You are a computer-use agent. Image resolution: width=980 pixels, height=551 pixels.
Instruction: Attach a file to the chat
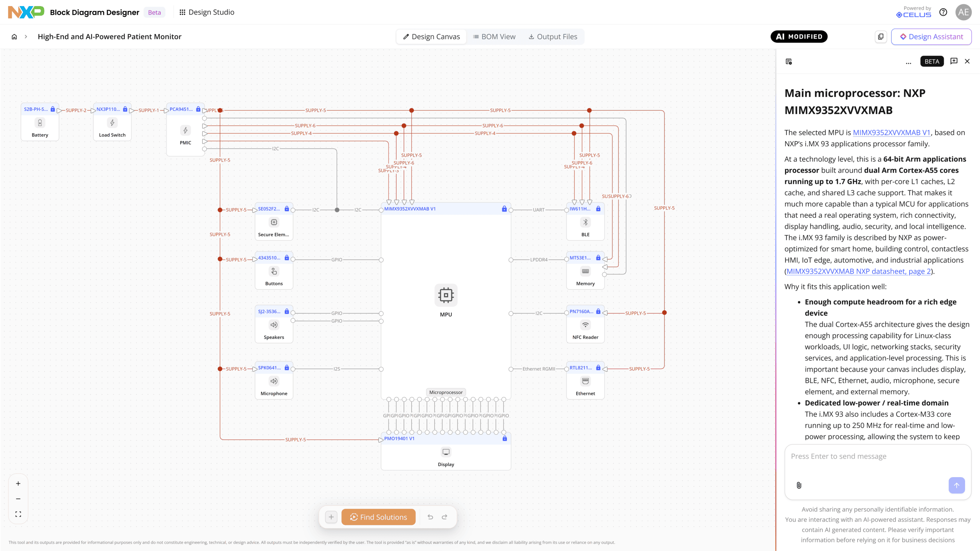[x=799, y=485]
